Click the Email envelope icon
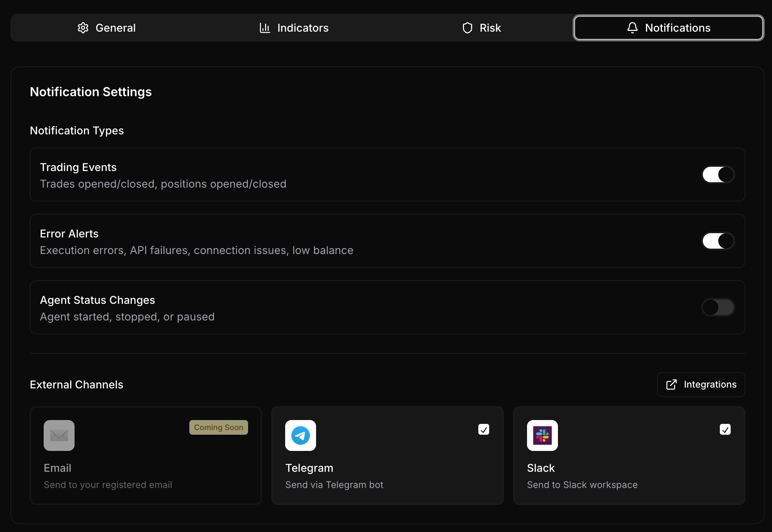 (x=58, y=435)
